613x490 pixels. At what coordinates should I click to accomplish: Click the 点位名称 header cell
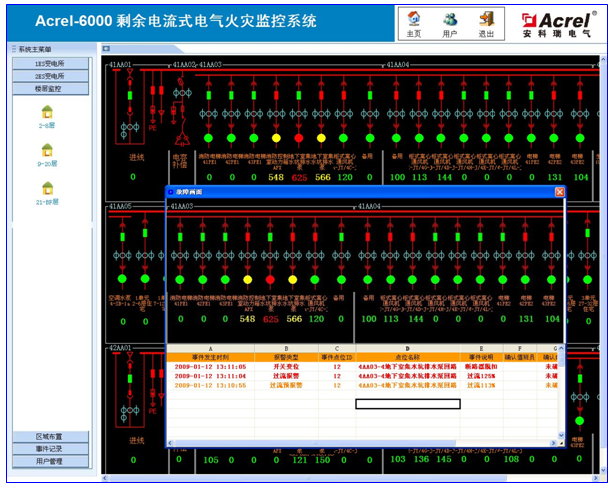click(408, 357)
